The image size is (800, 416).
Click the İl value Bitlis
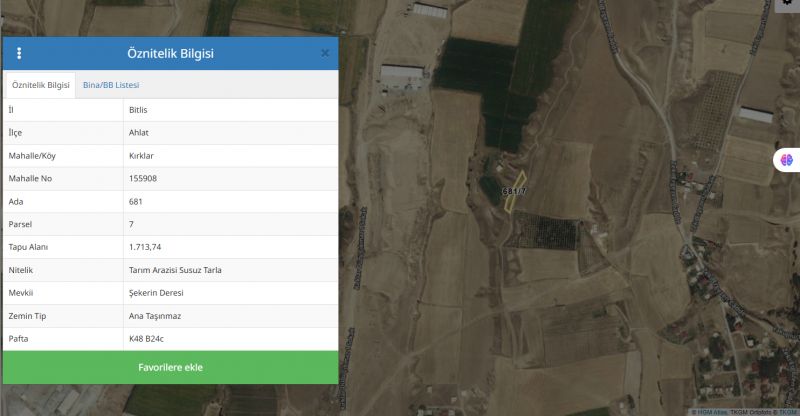tap(139, 109)
